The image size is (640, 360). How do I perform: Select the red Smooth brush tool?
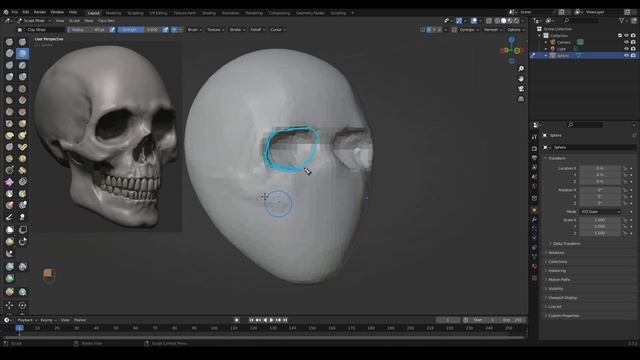coord(22,89)
